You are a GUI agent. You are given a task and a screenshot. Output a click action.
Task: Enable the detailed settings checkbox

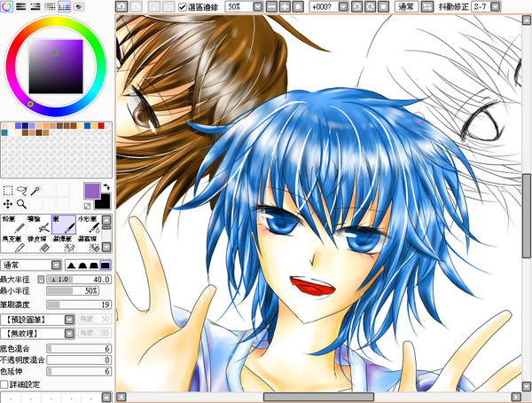[4, 384]
